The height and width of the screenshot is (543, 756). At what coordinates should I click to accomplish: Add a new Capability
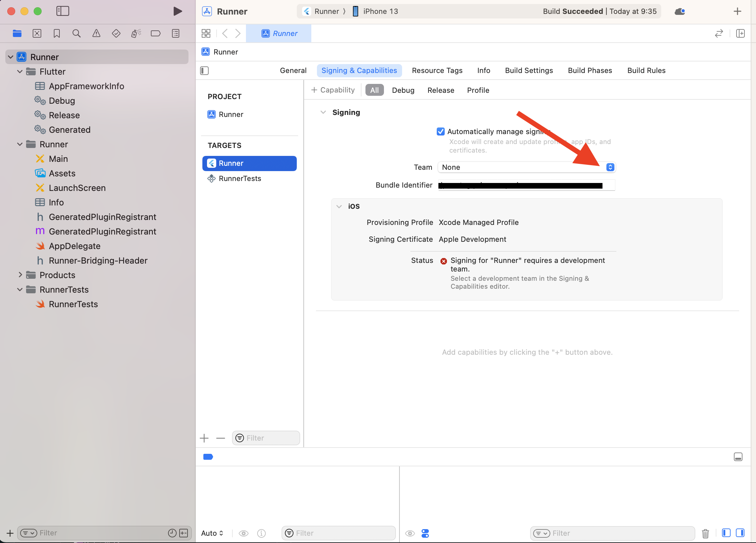pos(333,90)
